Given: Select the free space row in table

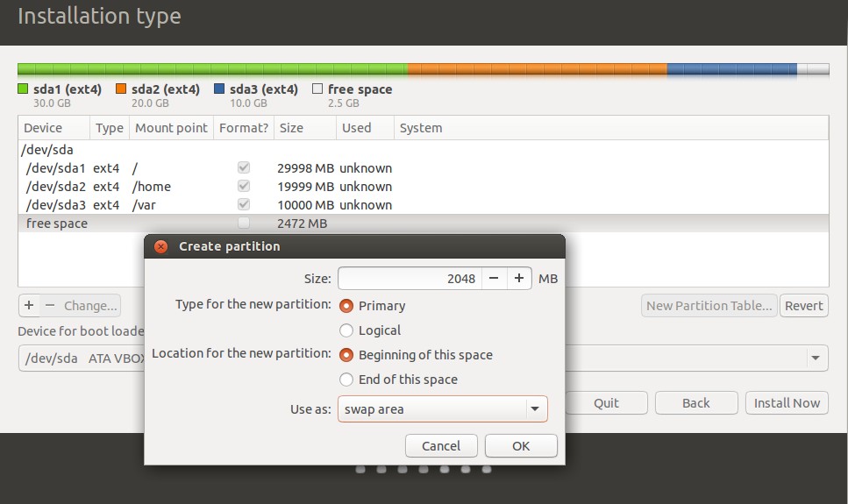Looking at the screenshot, I should (423, 224).
